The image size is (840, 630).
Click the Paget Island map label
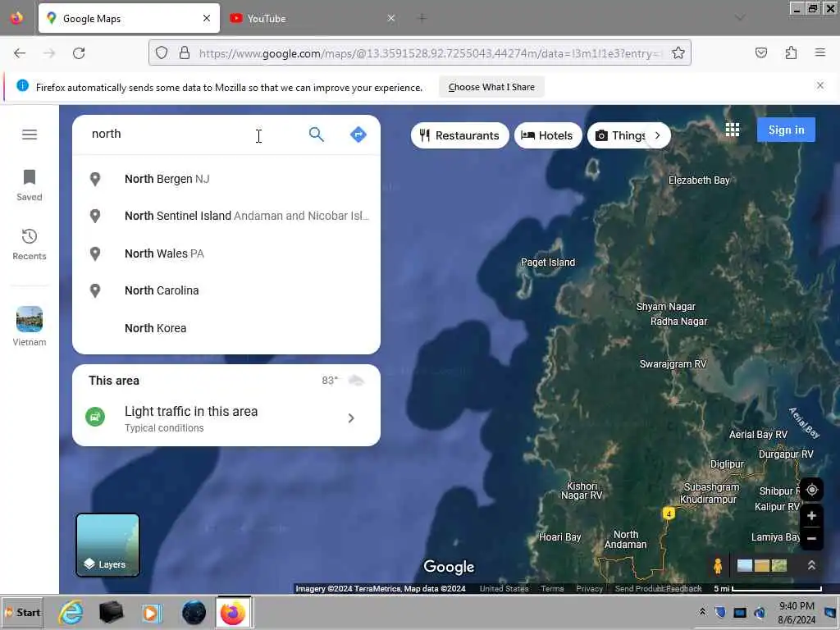click(547, 262)
